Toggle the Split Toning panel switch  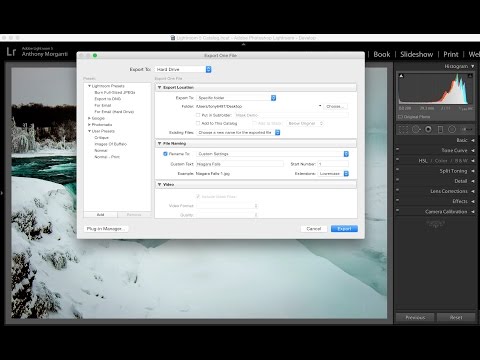click(397, 170)
